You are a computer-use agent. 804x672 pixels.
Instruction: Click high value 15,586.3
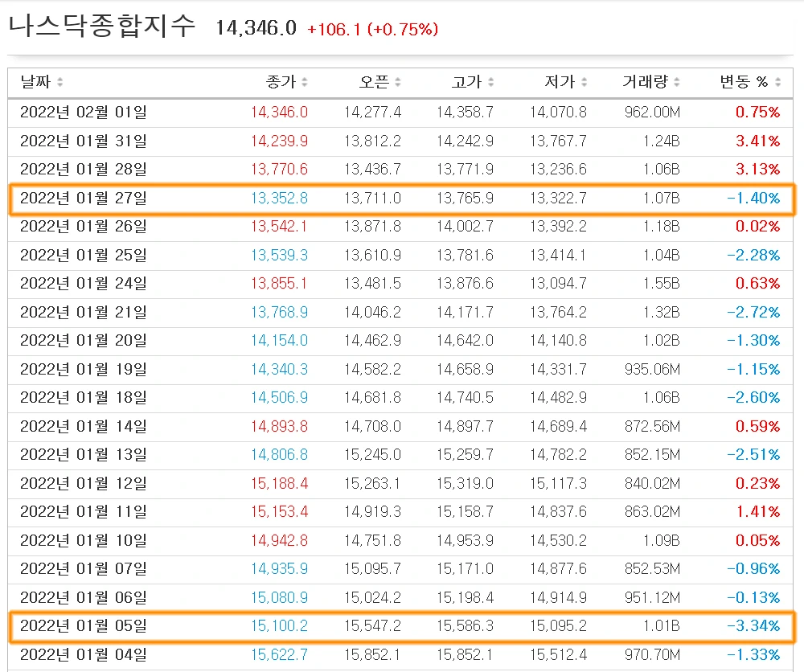465,626
